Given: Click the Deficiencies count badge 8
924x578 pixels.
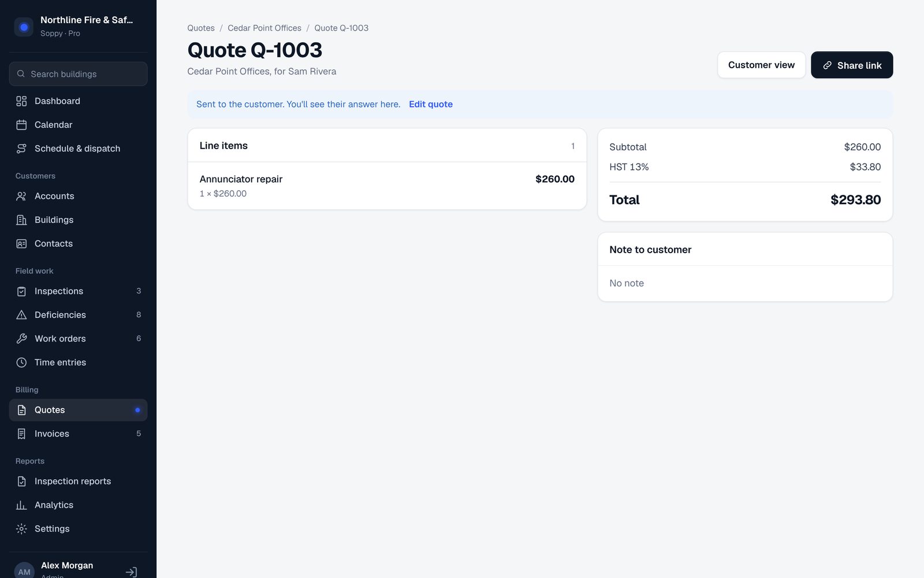Looking at the screenshot, I should pos(139,315).
